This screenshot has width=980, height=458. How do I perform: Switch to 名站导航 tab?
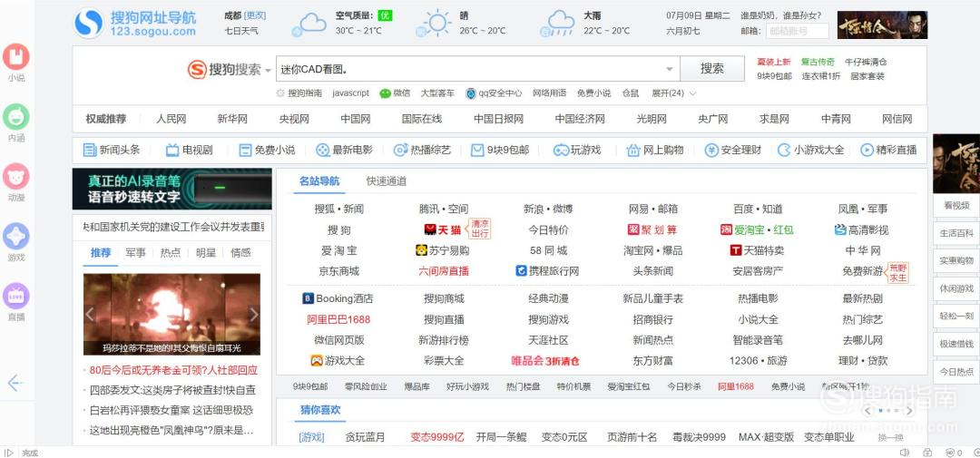(318, 181)
